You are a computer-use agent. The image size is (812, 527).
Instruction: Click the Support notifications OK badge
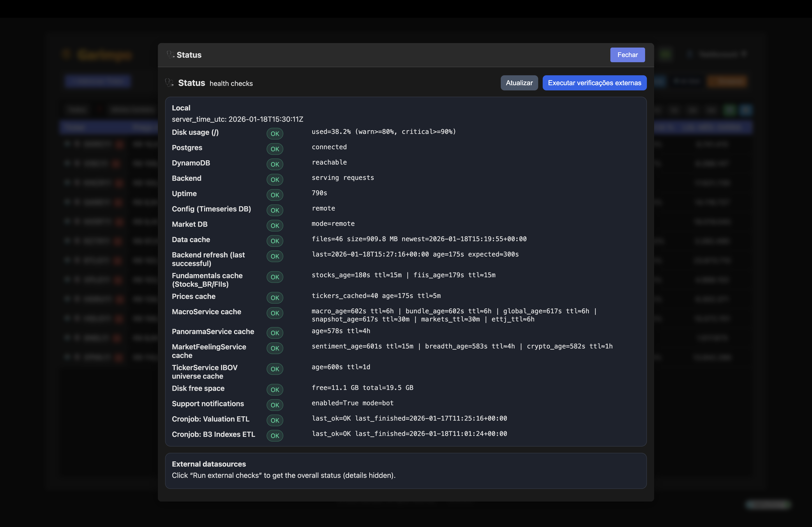[275, 405]
